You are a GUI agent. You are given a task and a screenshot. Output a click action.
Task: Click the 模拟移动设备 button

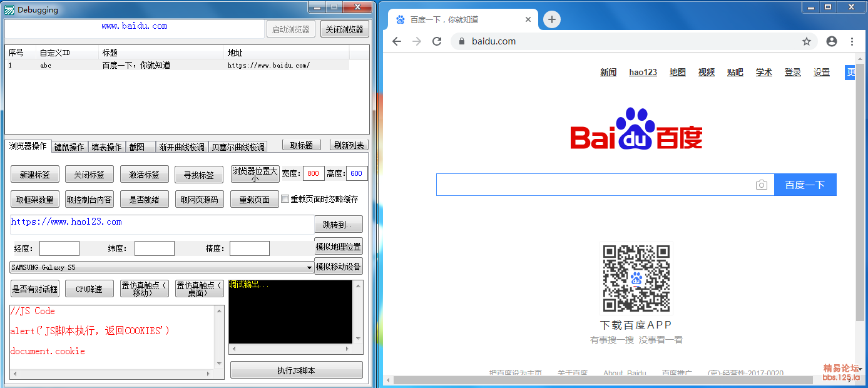pos(339,266)
